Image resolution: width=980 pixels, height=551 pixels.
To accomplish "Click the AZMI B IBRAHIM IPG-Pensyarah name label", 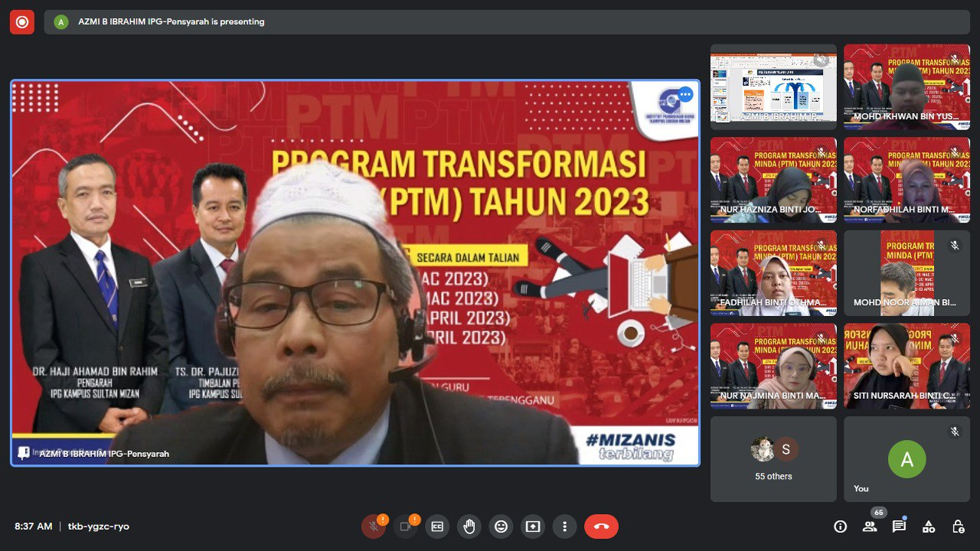I will pyautogui.click(x=104, y=454).
